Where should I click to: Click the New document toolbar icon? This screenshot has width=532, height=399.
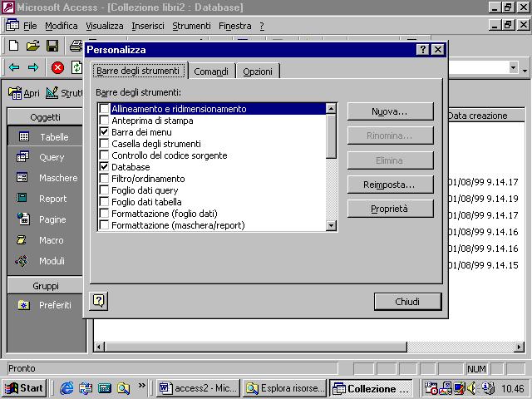14,46
